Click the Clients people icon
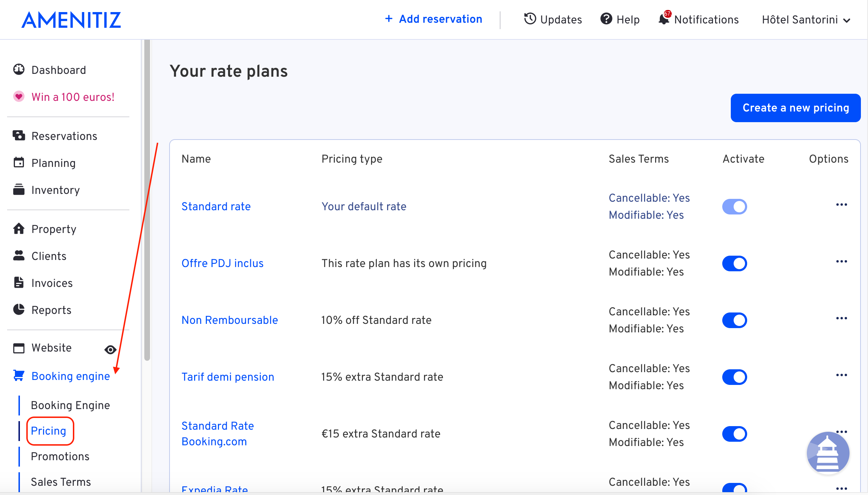This screenshot has width=868, height=495. pyautogui.click(x=19, y=256)
